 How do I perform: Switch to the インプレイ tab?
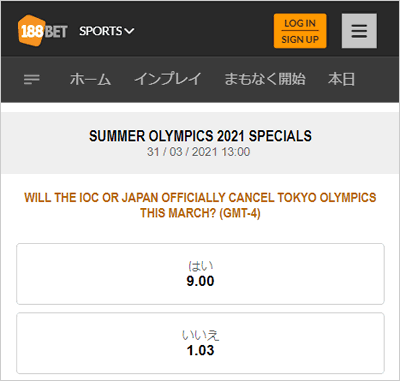tap(168, 79)
